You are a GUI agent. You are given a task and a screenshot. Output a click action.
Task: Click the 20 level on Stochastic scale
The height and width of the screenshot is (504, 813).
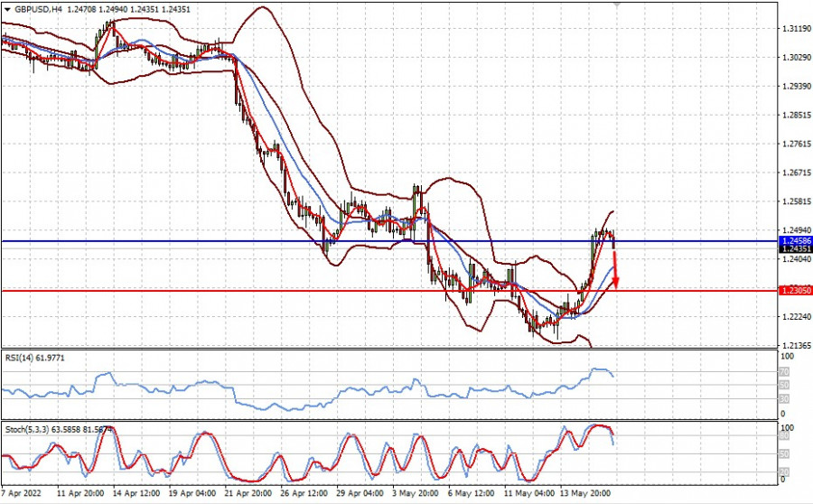(784, 472)
